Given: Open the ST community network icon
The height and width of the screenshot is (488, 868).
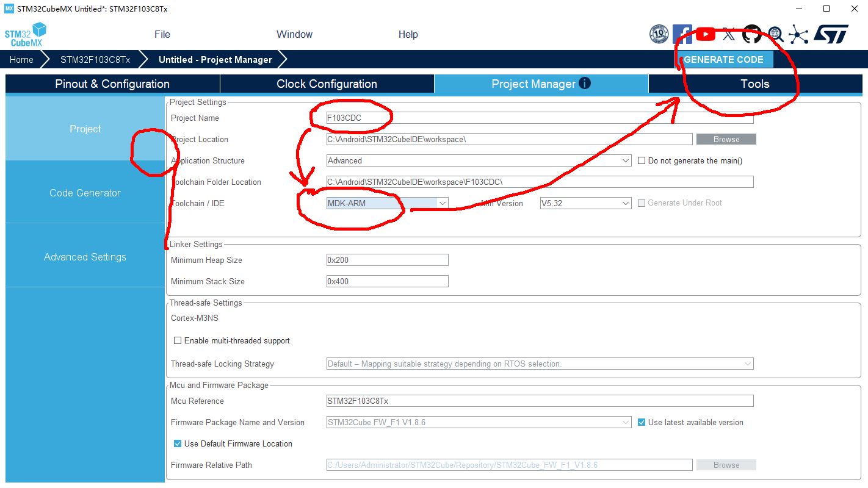Looking at the screenshot, I should point(798,34).
